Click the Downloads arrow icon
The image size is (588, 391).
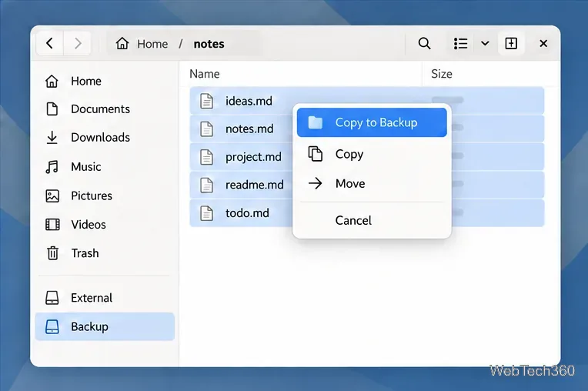coord(52,138)
